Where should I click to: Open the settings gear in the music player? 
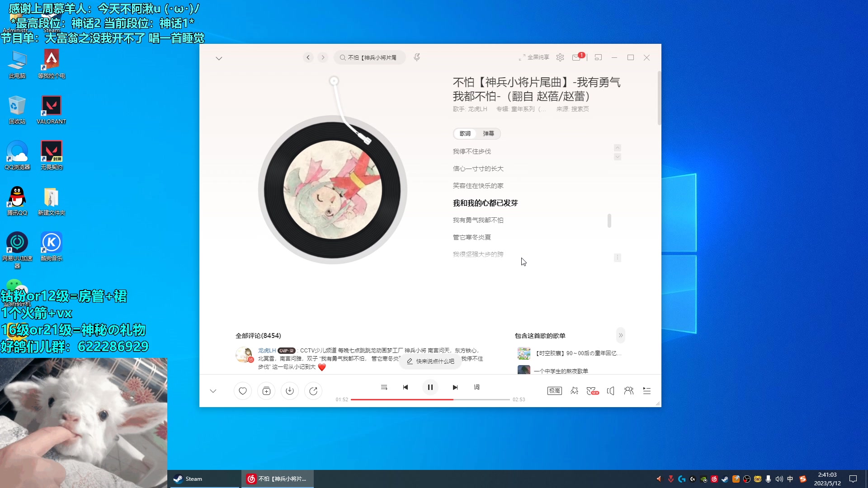[560, 57]
